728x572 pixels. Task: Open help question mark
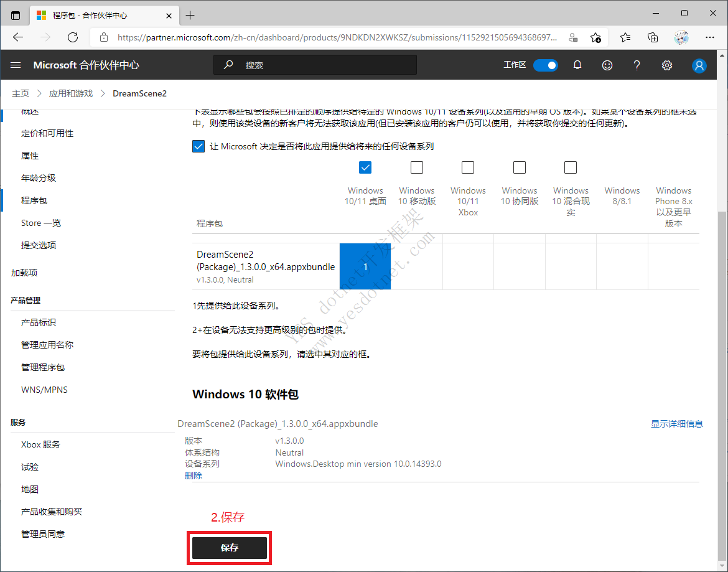[637, 65]
